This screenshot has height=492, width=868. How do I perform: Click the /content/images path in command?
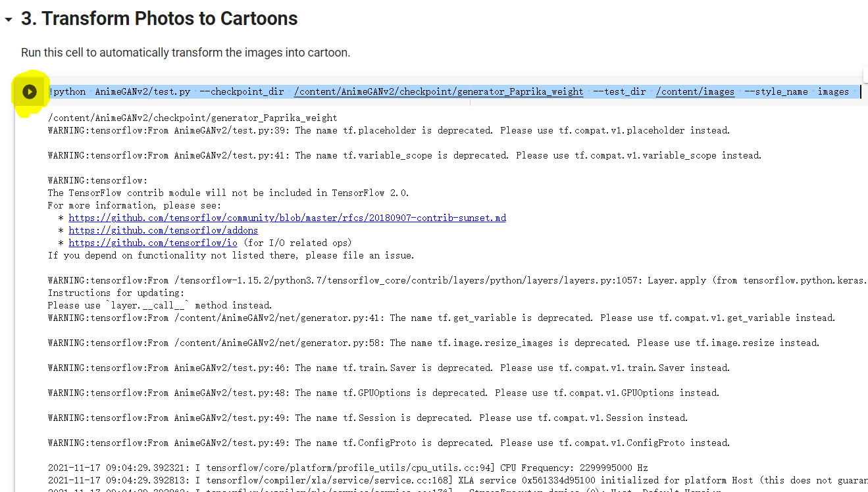[696, 91]
